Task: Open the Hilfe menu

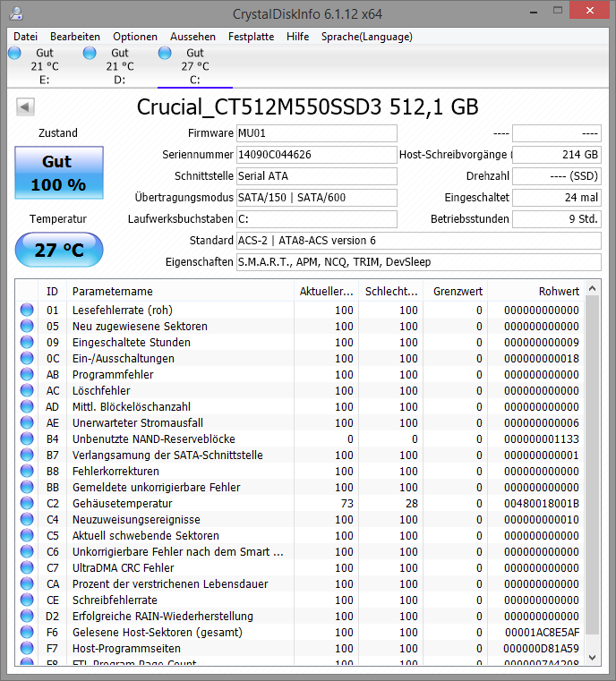Action: click(297, 37)
